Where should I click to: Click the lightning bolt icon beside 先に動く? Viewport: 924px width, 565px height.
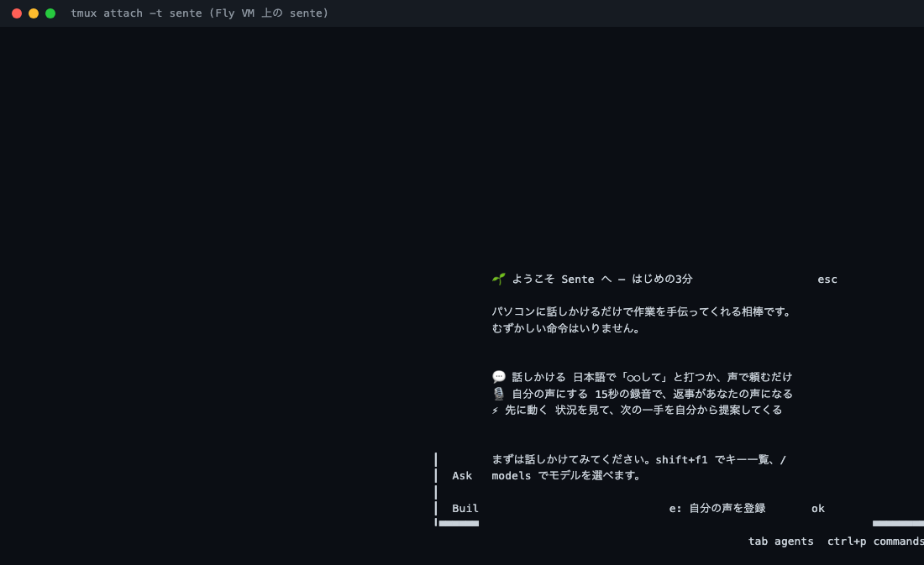click(495, 410)
